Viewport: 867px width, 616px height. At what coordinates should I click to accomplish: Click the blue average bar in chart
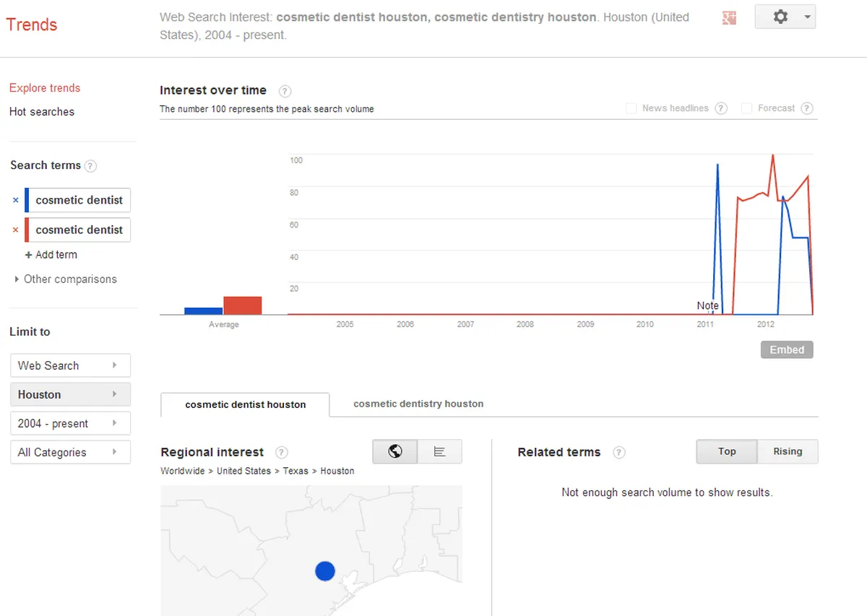[204, 311]
